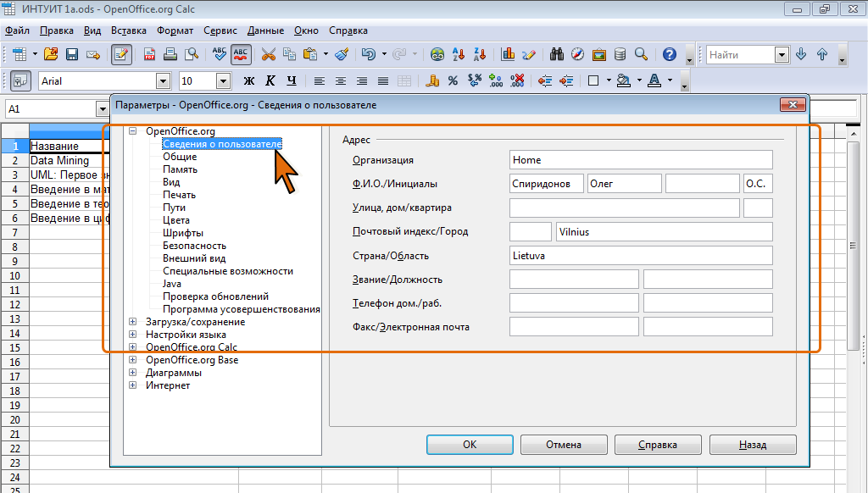Open Find & Replace with the binoculars icon
Viewport: 868px width, 493px height.
point(556,54)
